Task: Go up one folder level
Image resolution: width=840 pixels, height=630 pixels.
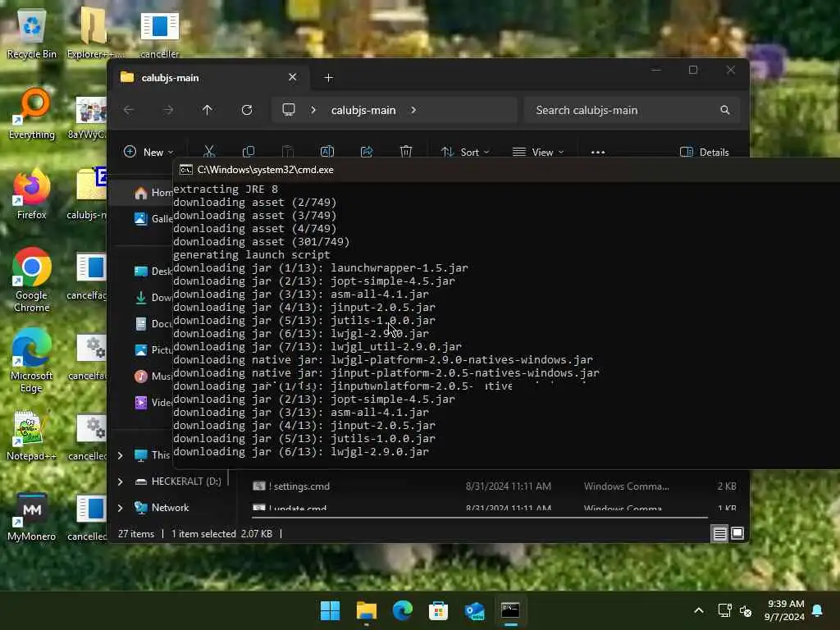Action: 208,110
